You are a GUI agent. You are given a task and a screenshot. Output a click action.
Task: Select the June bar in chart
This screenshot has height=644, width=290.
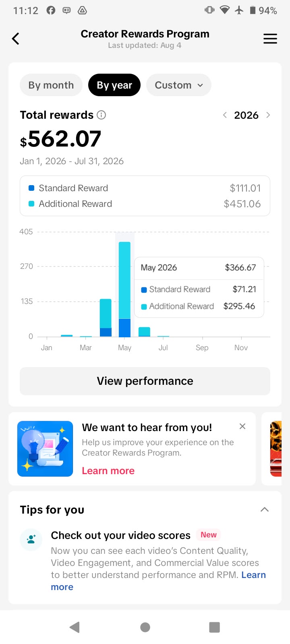144,332
